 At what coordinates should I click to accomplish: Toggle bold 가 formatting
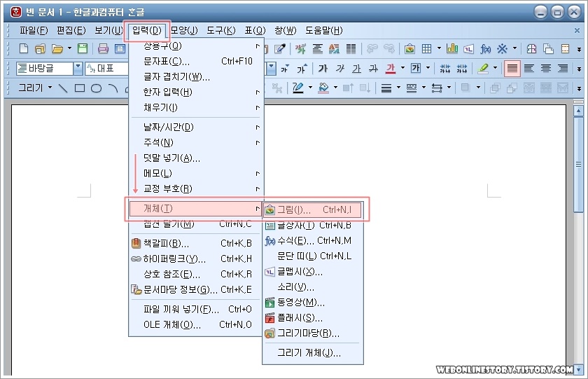(x=323, y=68)
